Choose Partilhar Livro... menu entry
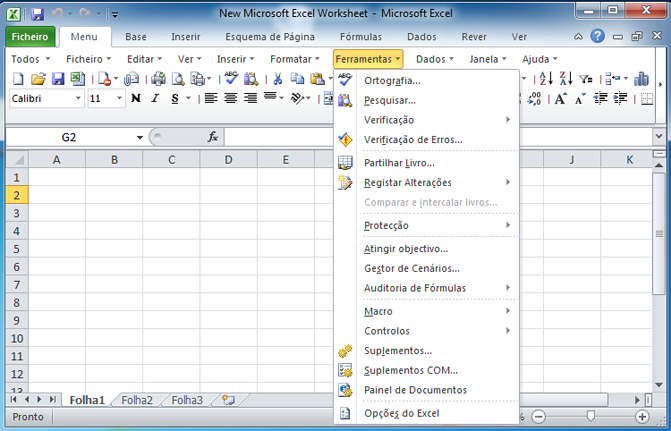671x431 pixels. pos(427,163)
